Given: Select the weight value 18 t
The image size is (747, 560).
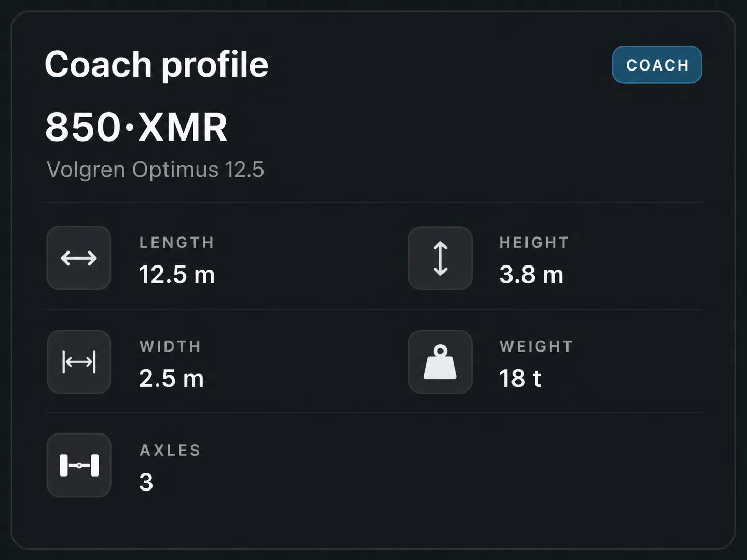Looking at the screenshot, I should [520, 378].
